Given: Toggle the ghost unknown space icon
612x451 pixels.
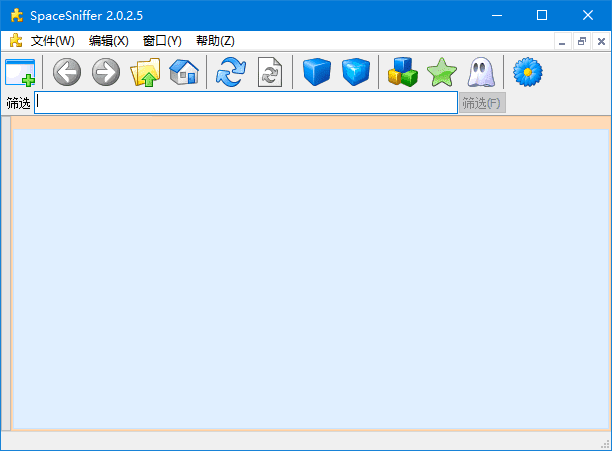Looking at the screenshot, I should (480, 73).
